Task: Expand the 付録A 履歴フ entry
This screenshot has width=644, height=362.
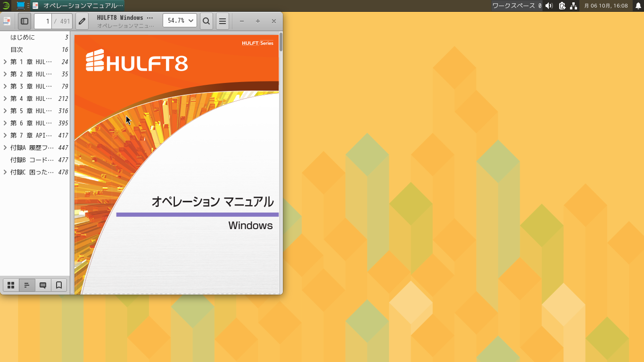Action: [5, 148]
